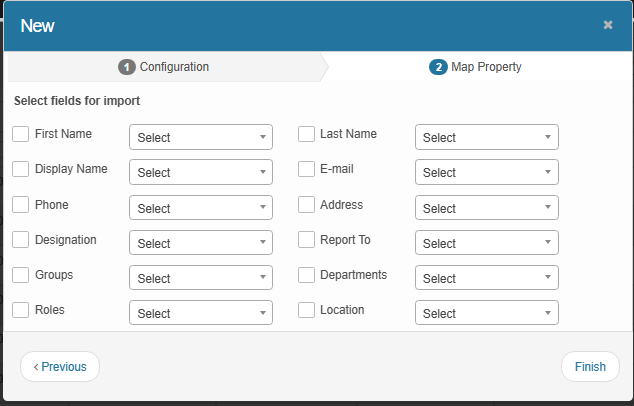
Task: Switch to the Map Property step
Action: pyautogui.click(x=476, y=67)
